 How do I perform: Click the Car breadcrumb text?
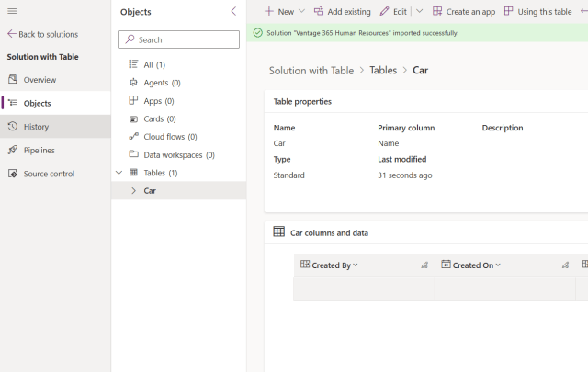point(421,71)
